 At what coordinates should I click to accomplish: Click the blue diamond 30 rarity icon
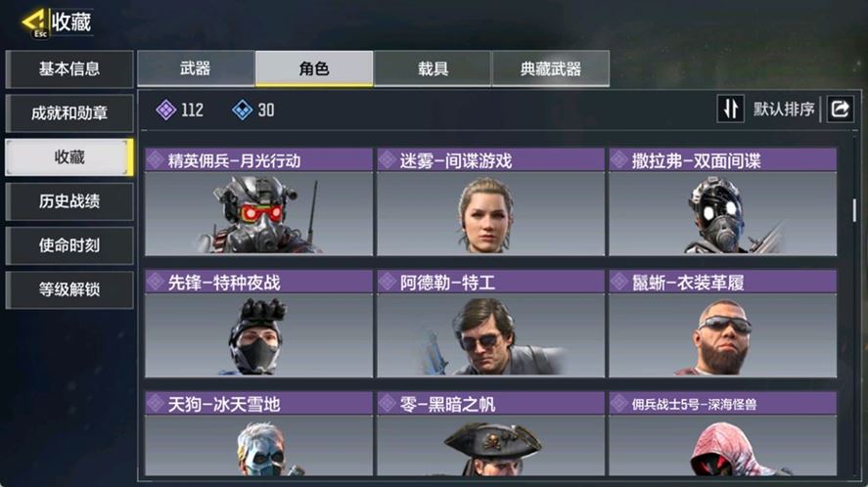click(x=242, y=111)
